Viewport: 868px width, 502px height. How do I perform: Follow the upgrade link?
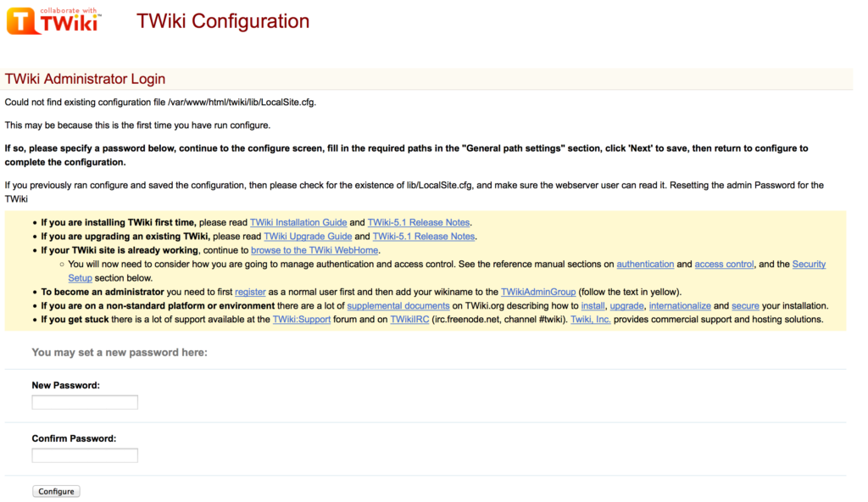pos(626,305)
